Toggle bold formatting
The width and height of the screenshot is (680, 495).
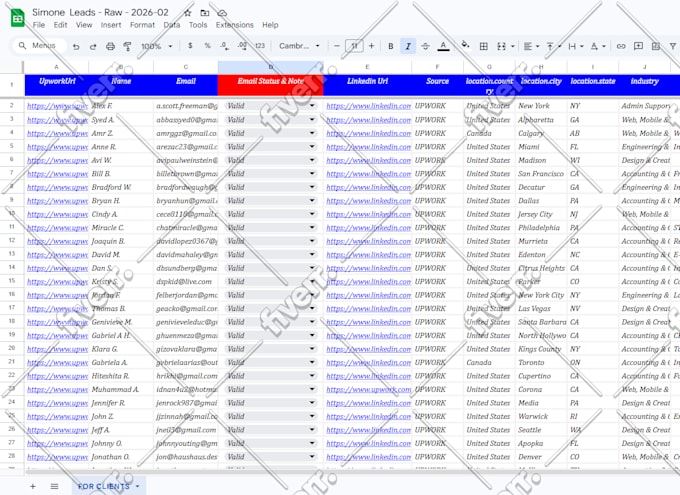(x=390, y=46)
